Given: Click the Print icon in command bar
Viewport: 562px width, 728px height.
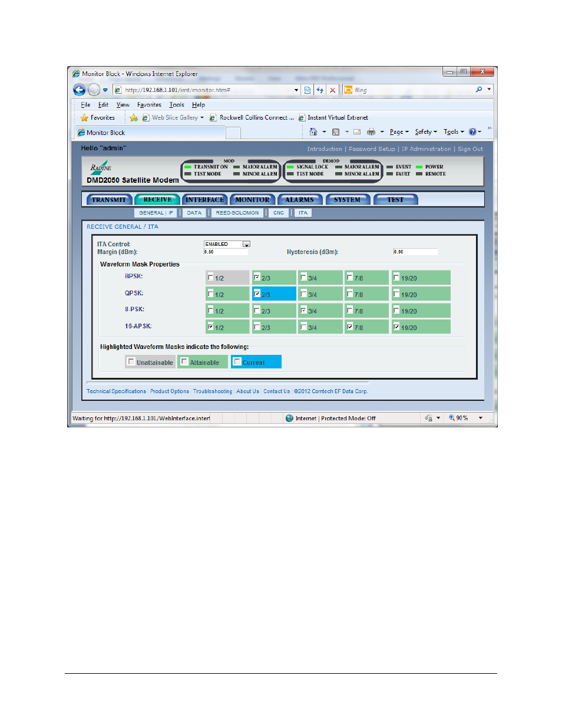Looking at the screenshot, I should [x=371, y=132].
